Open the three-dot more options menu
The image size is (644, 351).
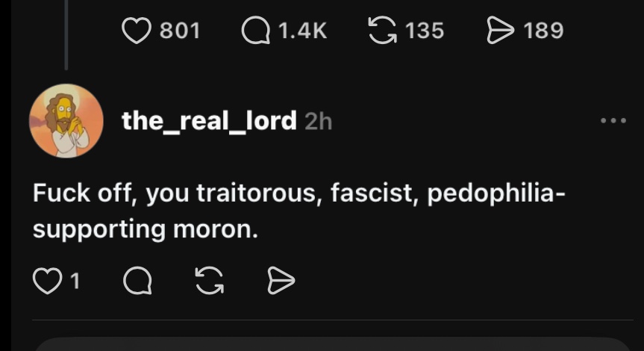click(x=613, y=121)
